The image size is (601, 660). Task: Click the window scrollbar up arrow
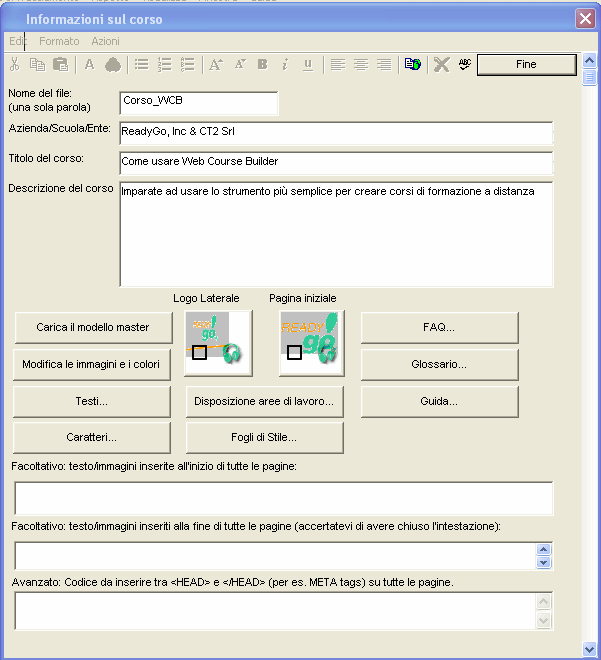pos(589,61)
